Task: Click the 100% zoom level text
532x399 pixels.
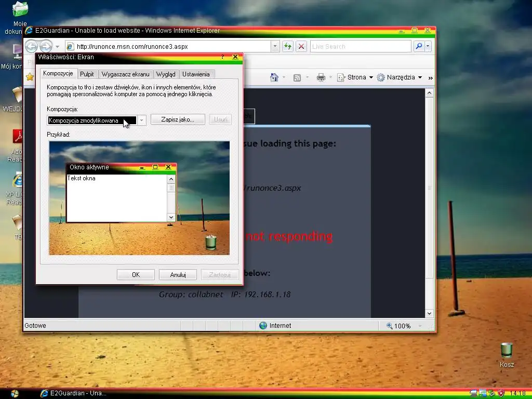Action: tap(403, 326)
